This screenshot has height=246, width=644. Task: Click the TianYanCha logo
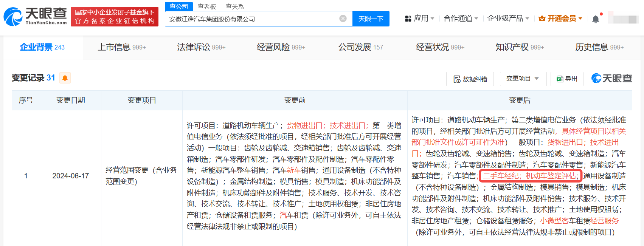pos(35,17)
